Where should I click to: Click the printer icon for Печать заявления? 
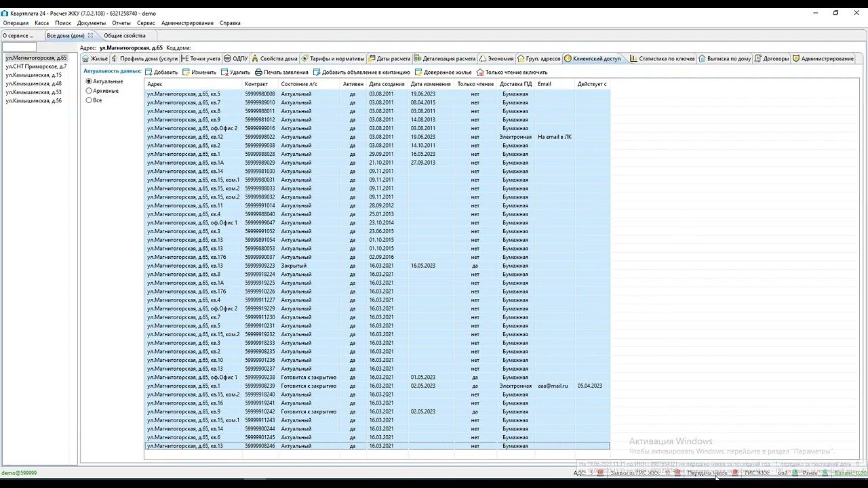pos(258,72)
